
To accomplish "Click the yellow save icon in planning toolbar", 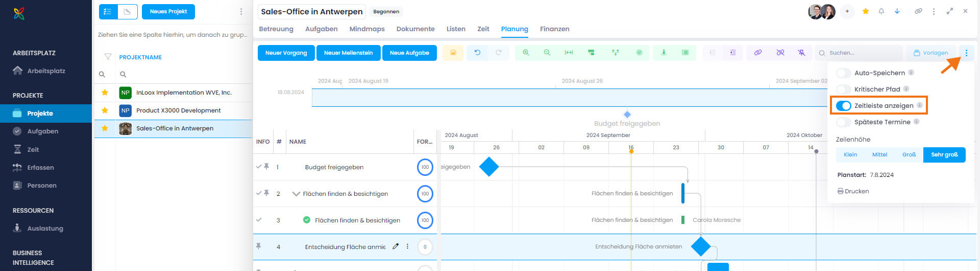I will tap(453, 53).
